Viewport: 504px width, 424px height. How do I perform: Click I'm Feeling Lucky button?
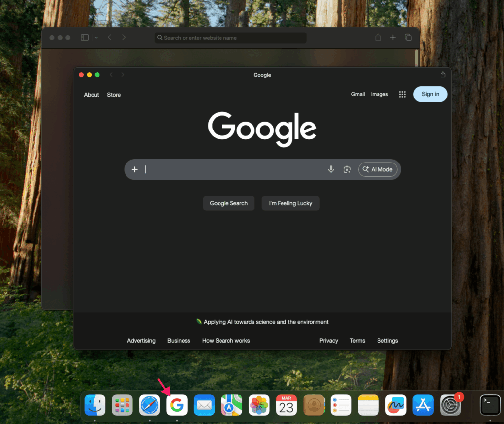point(290,203)
